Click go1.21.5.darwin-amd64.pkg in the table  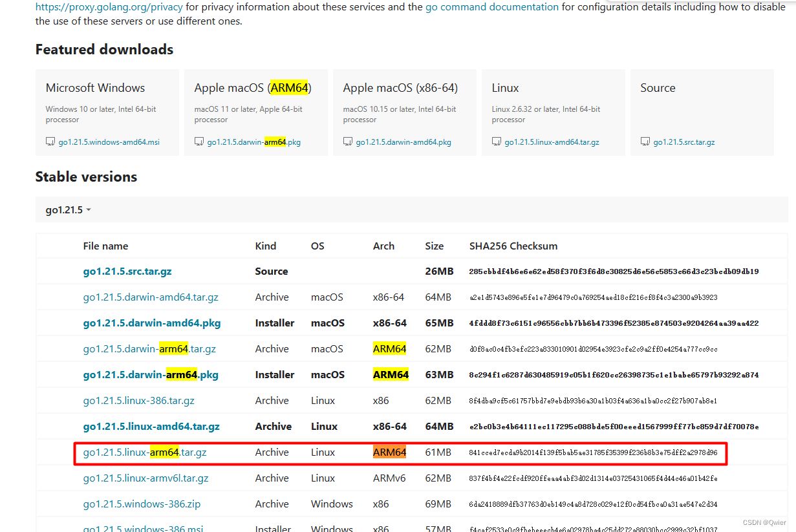(x=152, y=323)
